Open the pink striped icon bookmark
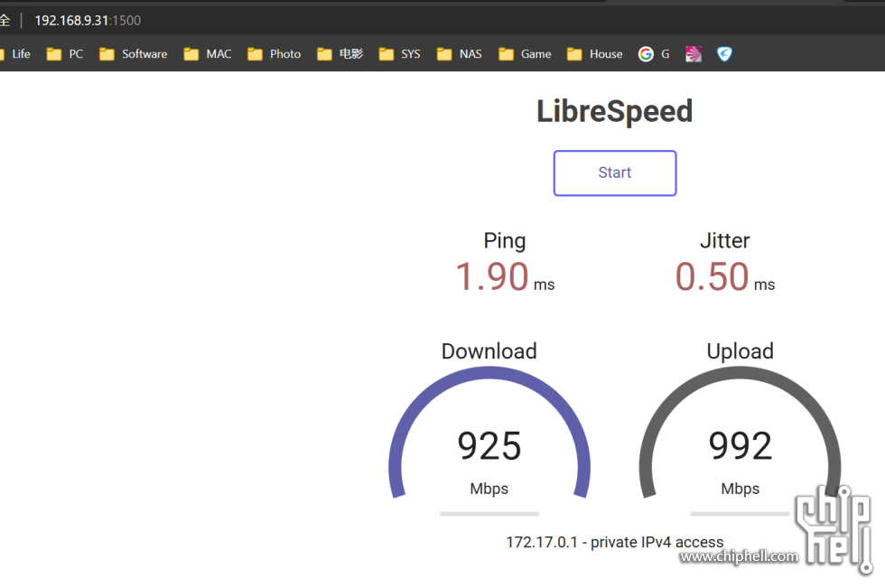The image size is (885, 588). click(x=694, y=54)
